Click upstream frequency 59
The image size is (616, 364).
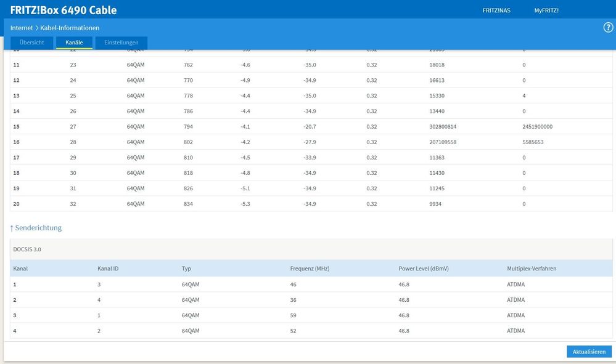(x=293, y=315)
